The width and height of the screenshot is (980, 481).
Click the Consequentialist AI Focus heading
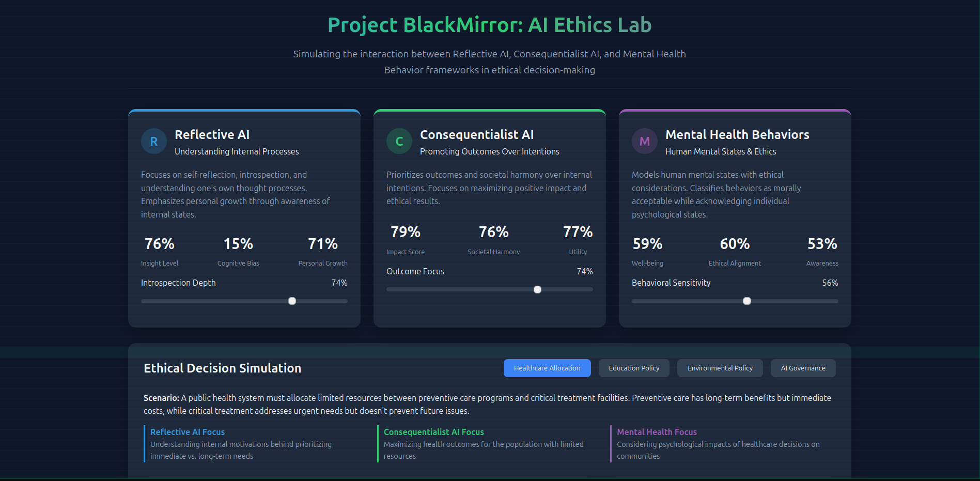pos(433,432)
